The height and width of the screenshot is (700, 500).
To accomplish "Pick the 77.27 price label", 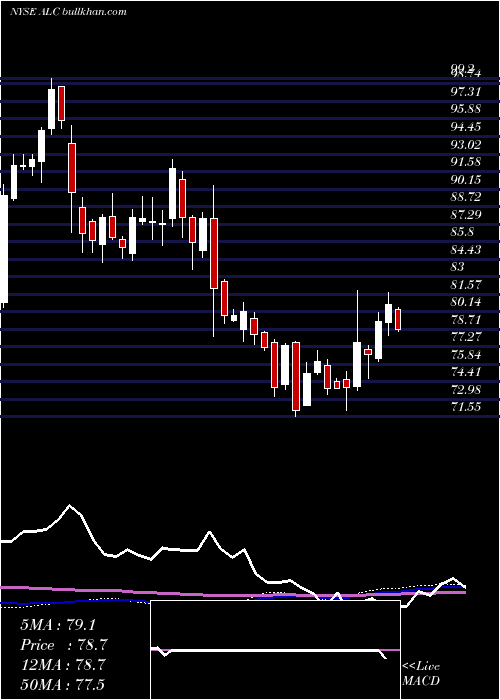I will (466, 338).
